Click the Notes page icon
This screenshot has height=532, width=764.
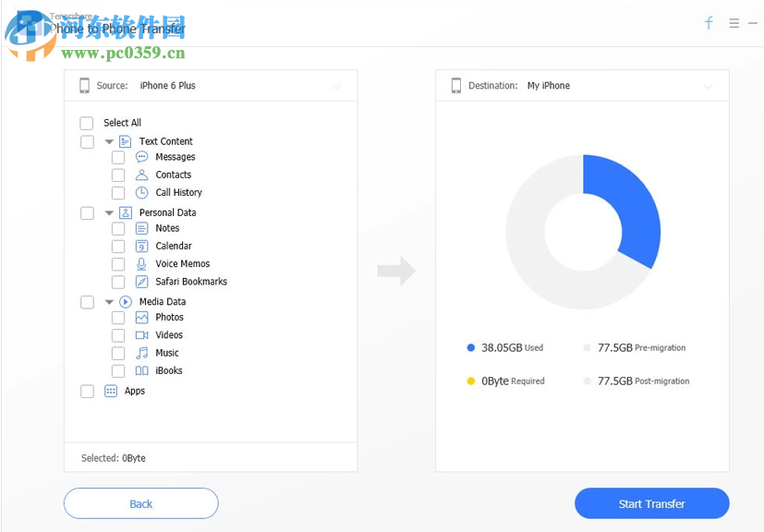[x=141, y=228]
